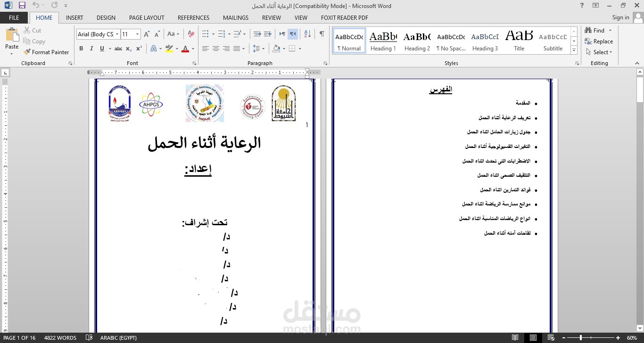Open font size dropdown
This screenshot has width=644, height=343.
(137, 34)
